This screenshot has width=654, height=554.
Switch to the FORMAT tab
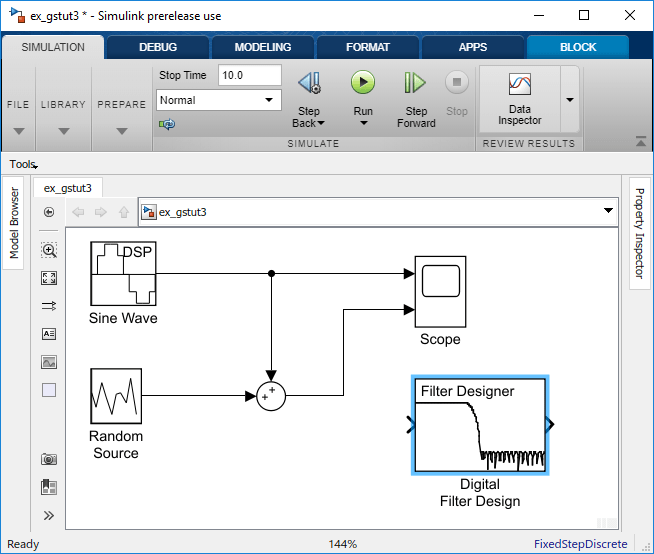[368, 47]
